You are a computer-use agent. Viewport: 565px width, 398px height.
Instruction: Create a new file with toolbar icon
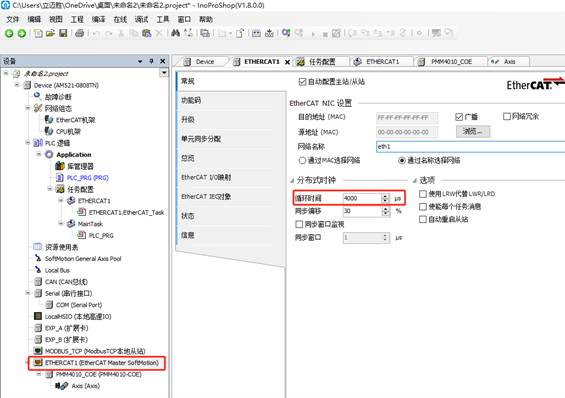37,33
